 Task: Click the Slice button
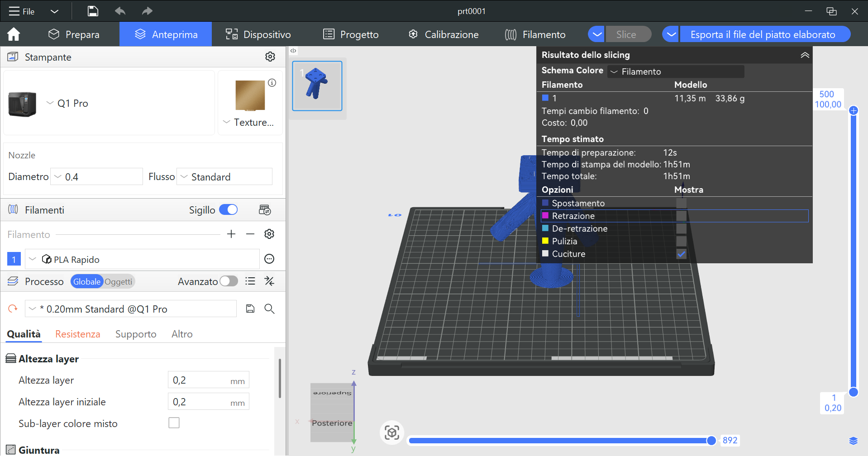[628, 34]
